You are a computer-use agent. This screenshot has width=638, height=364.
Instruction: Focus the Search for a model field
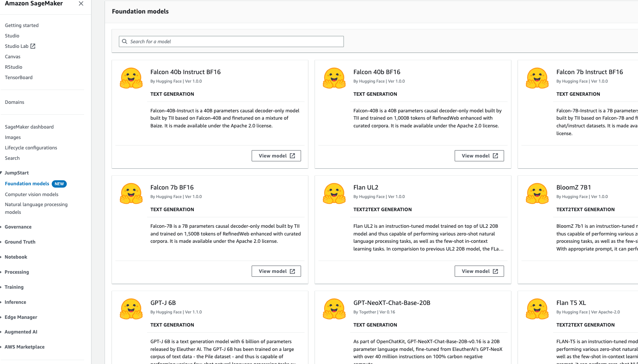[x=231, y=42]
